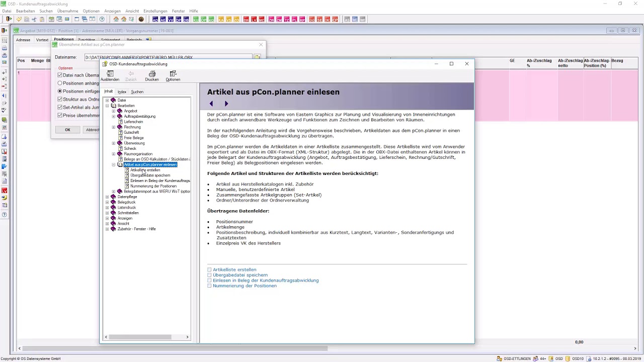Select 'Lieferschein' topic in help tree
This screenshot has height=362, width=644.
click(133, 122)
